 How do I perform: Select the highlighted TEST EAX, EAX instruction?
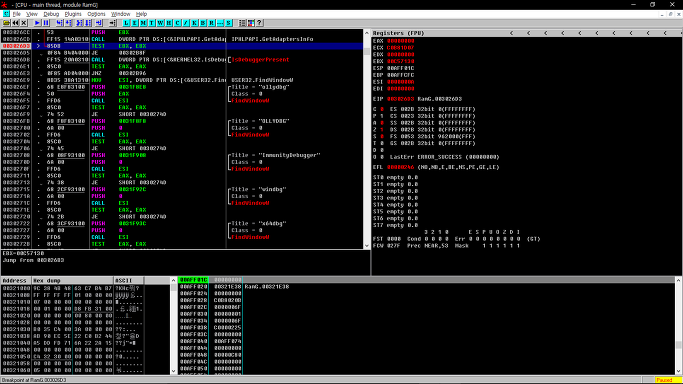coord(182,46)
